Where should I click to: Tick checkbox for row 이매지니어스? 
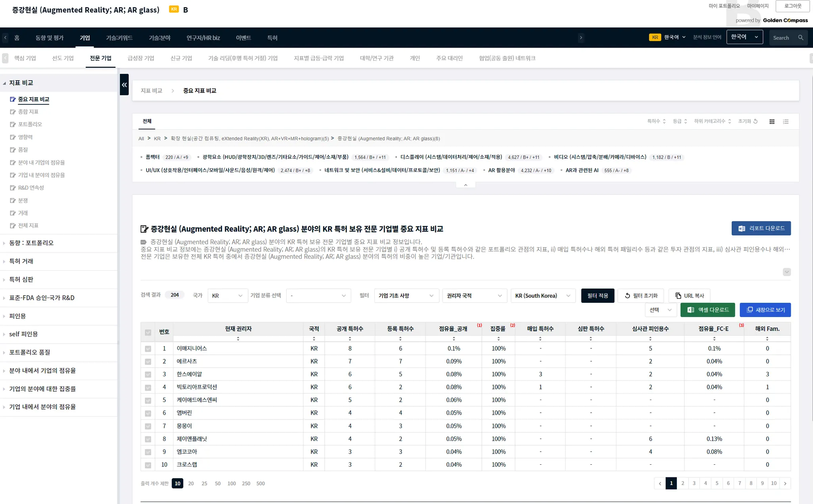click(148, 348)
